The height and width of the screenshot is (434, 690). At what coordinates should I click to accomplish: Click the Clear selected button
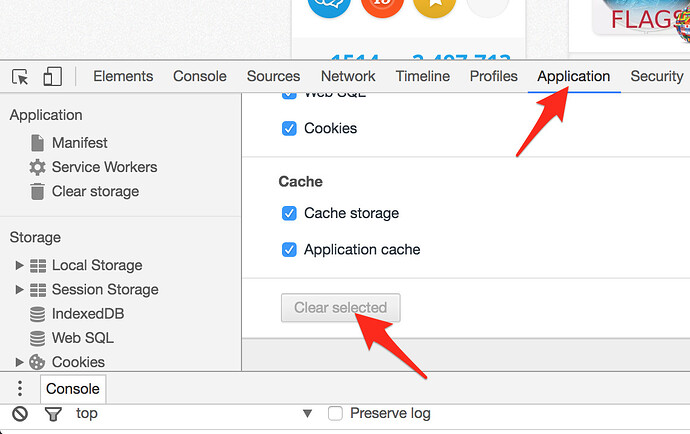click(x=341, y=308)
